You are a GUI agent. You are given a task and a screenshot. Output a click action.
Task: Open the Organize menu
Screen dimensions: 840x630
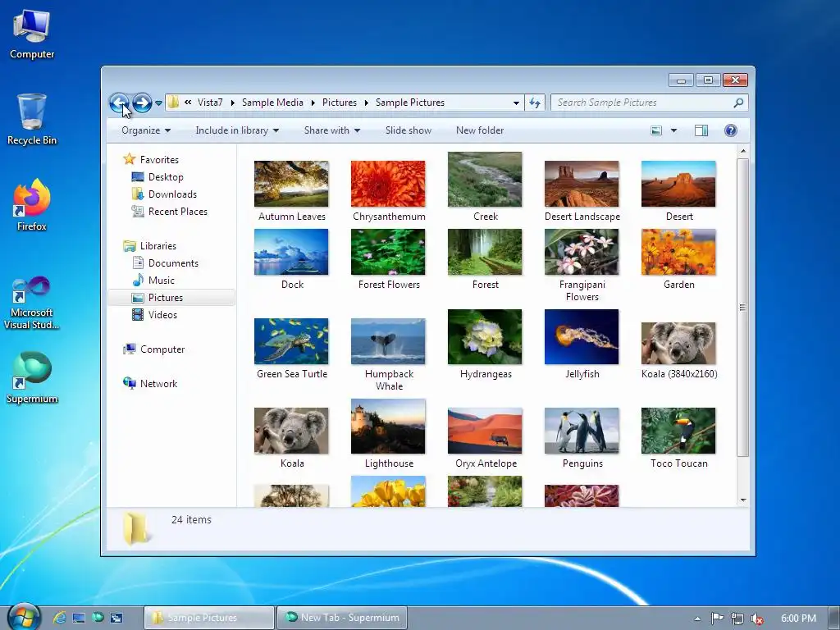click(146, 130)
